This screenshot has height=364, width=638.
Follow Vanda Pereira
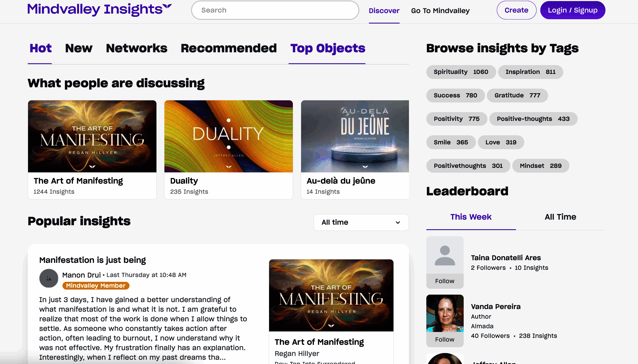pyautogui.click(x=445, y=339)
